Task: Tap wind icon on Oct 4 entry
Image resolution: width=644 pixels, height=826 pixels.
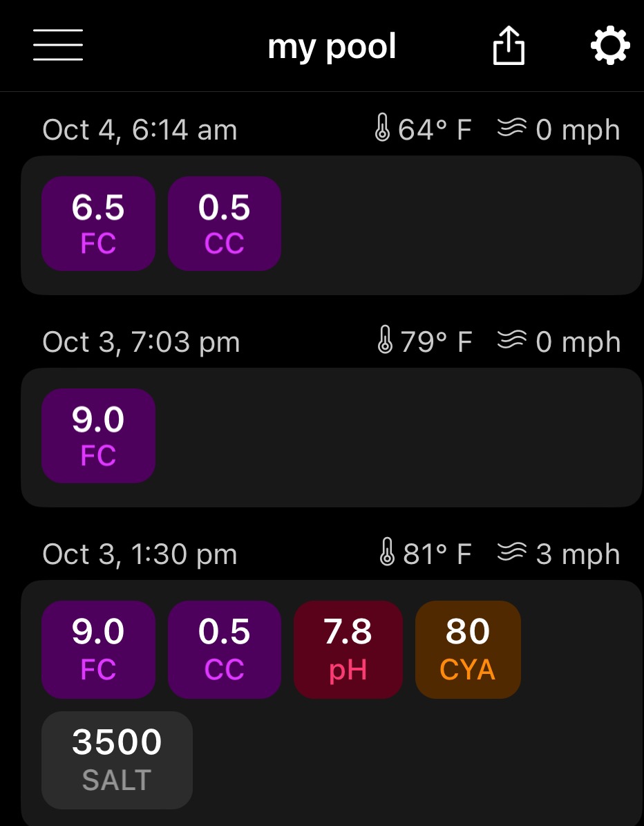Action: (x=511, y=128)
